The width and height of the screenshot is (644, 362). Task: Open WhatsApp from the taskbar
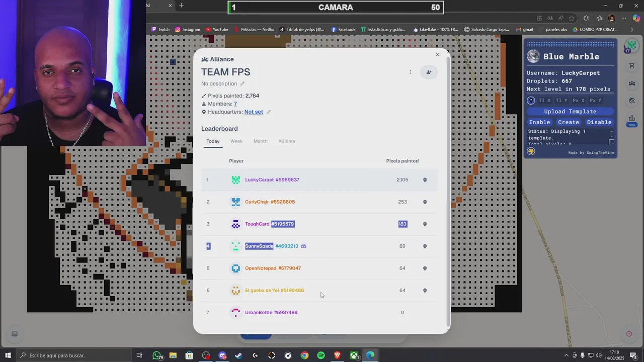pos(157,355)
